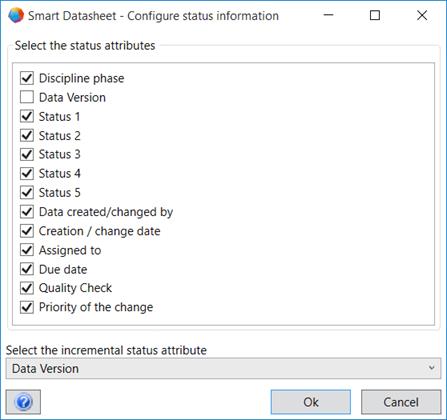Uncheck the Due date checkbox
The image size is (447, 420).
(27, 269)
